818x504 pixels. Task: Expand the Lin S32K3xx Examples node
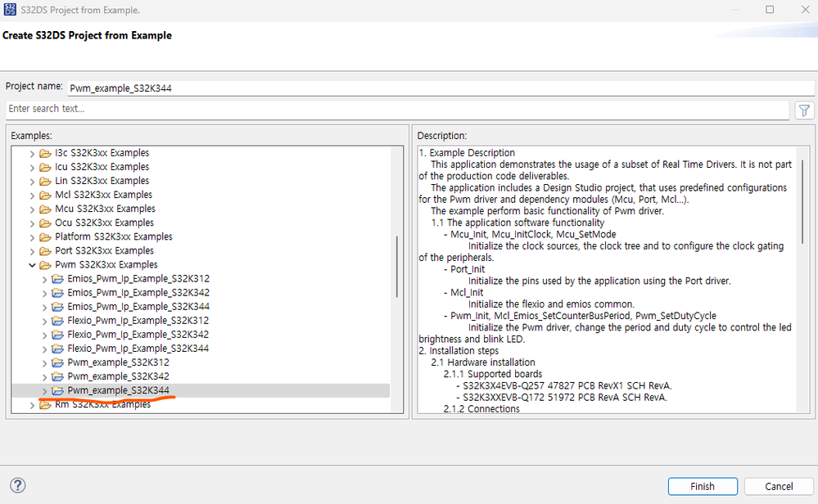(33, 182)
